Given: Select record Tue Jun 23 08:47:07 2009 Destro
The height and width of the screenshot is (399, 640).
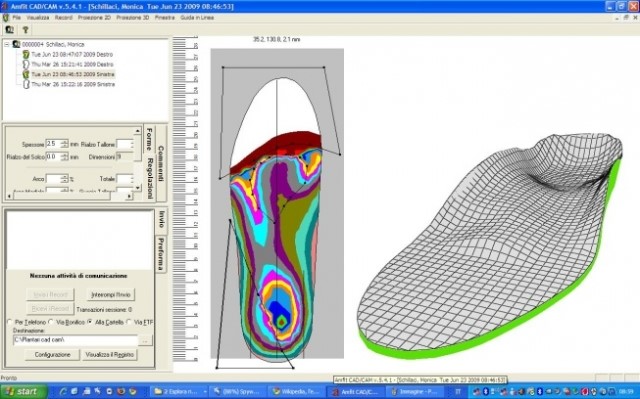Looking at the screenshot, I should pyautogui.click(x=72, y=54).
